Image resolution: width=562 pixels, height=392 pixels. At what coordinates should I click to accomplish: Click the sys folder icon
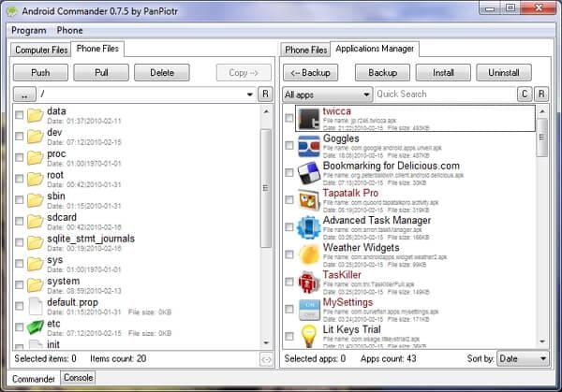click(36, 264)
